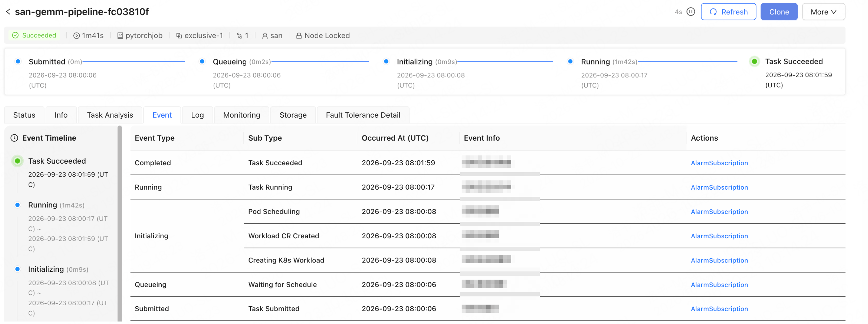Open AlarmSubscription for Task Running row
The image size is (868, 324).
[x=719, y=187]
